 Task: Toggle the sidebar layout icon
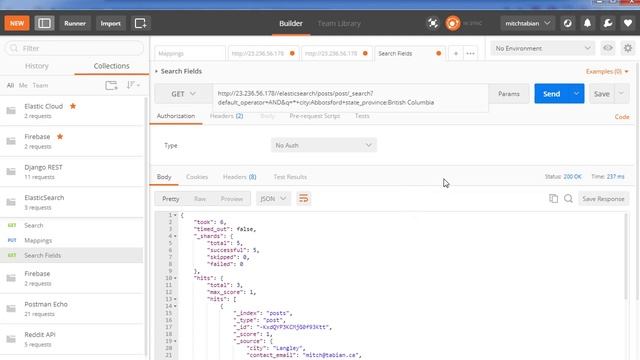pyautogui.click(x=44, y=23)
